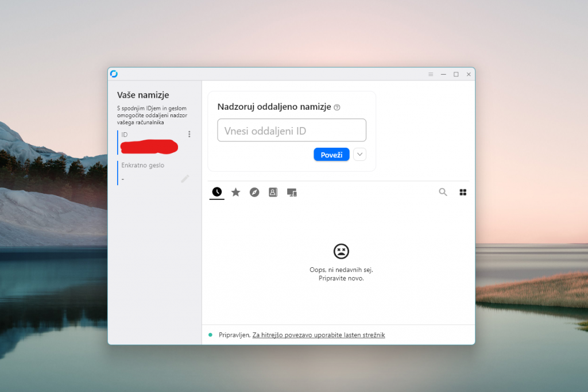This screenshot has height=392, width=588.
Task: Click the pencil icon to edit one-time password
Action: (x=185, y=179)
